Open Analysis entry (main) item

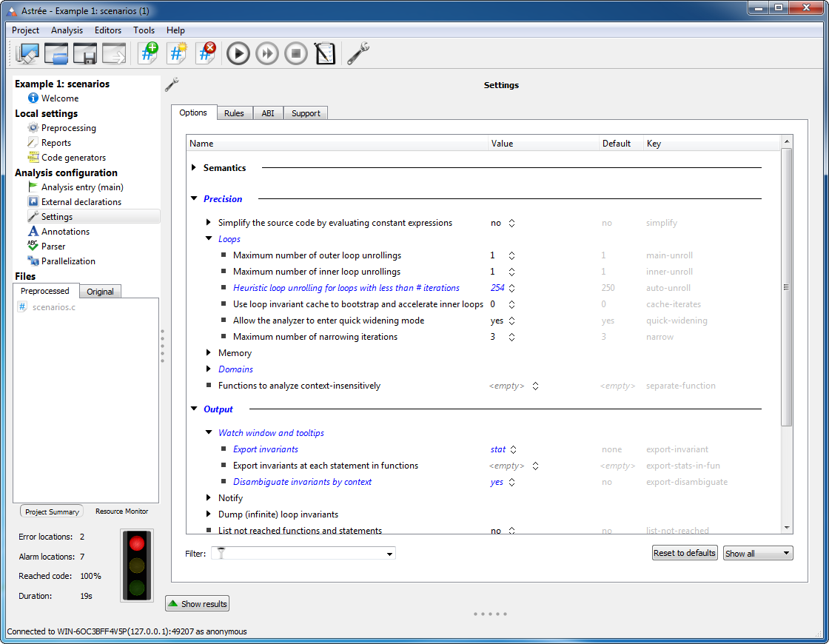point(82,187)
